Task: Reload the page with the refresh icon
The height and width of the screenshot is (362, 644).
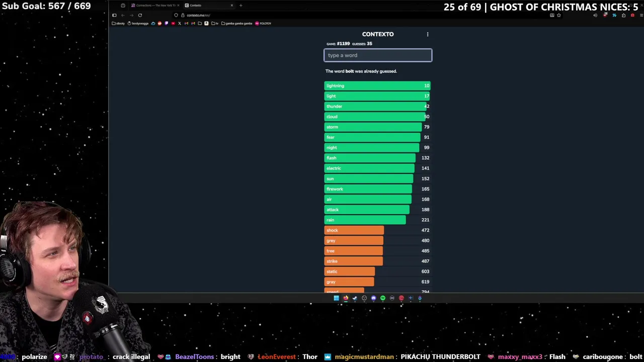Action: [140, 15]
